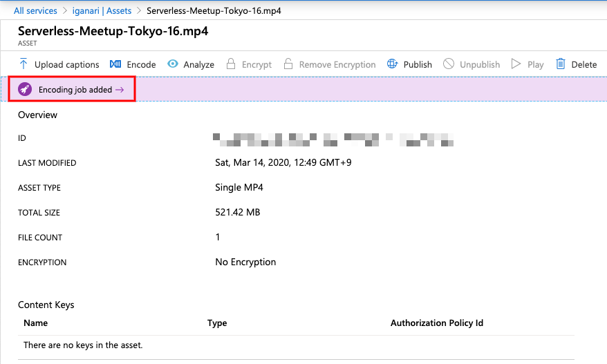Click the Remove Encryption open-lock icon
The width and height of the screenshot is (607, 364).
click(x=288, y=64)
